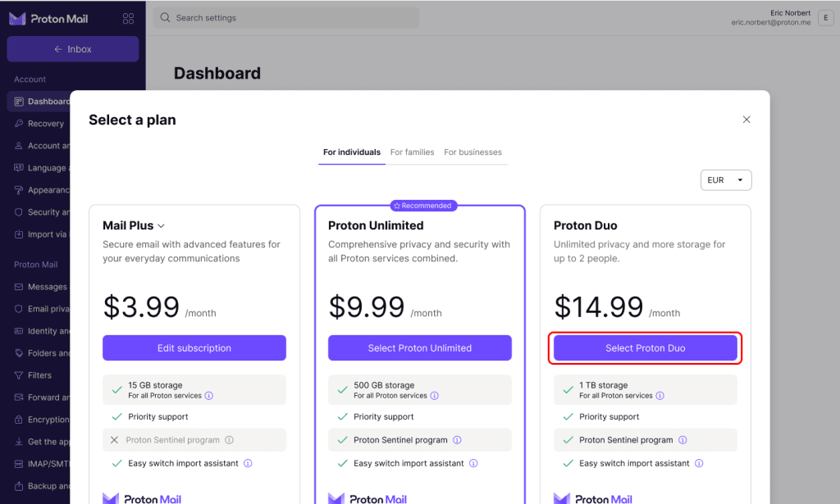Click the Select Proton Unlimited button
This screenshot has height=504, width=840.
[419, 348]
